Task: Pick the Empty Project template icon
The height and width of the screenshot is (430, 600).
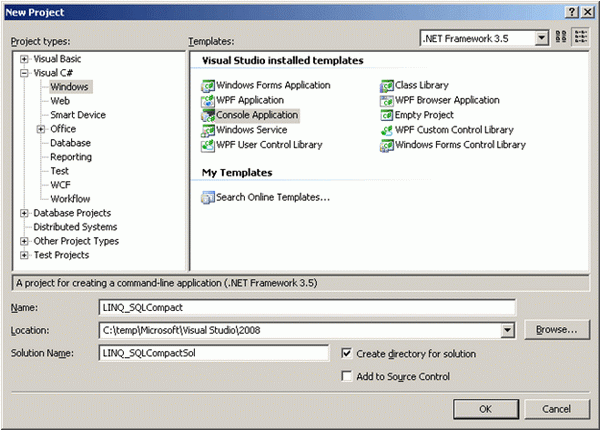Action: click(387, 115)
